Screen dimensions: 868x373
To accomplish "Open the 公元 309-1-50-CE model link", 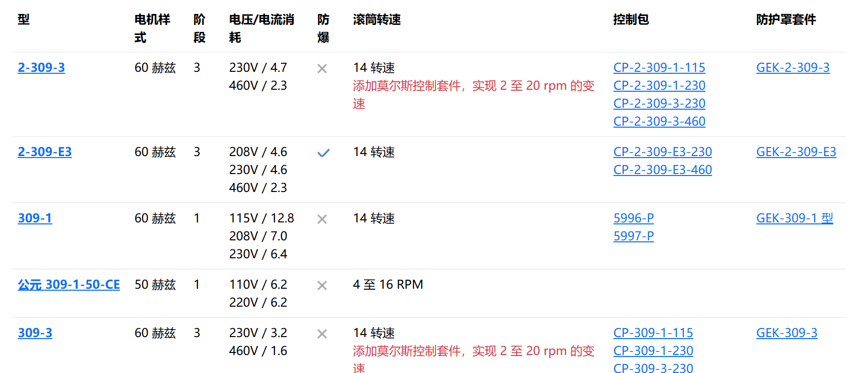I will point(69,284).
